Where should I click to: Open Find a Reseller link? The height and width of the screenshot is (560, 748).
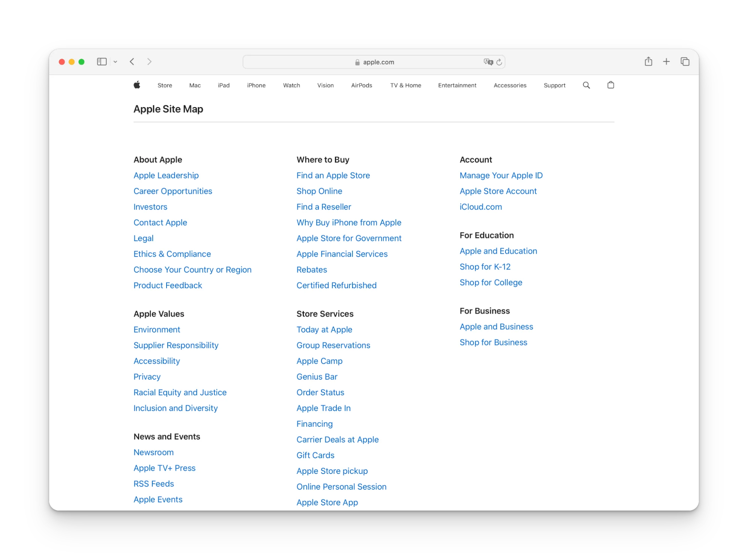(x=324, y=207)
